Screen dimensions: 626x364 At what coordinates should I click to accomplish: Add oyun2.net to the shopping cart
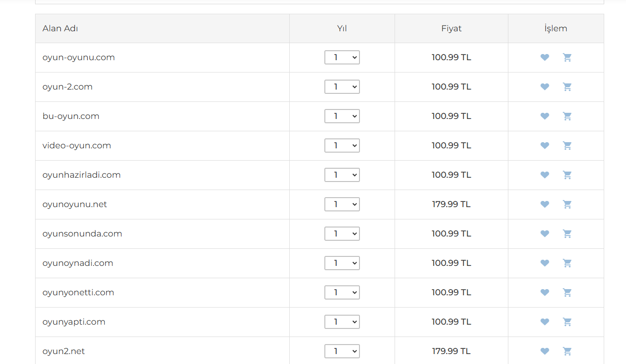point(567,351)
